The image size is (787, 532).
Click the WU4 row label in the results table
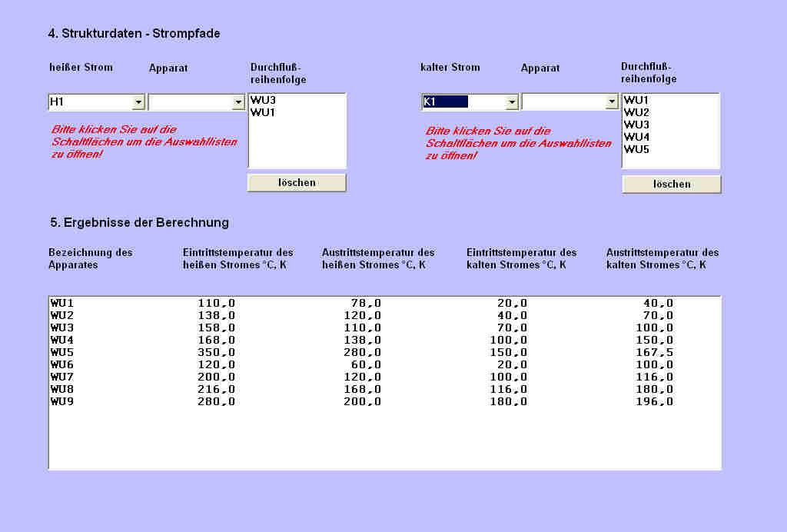(x=62, y=340)
